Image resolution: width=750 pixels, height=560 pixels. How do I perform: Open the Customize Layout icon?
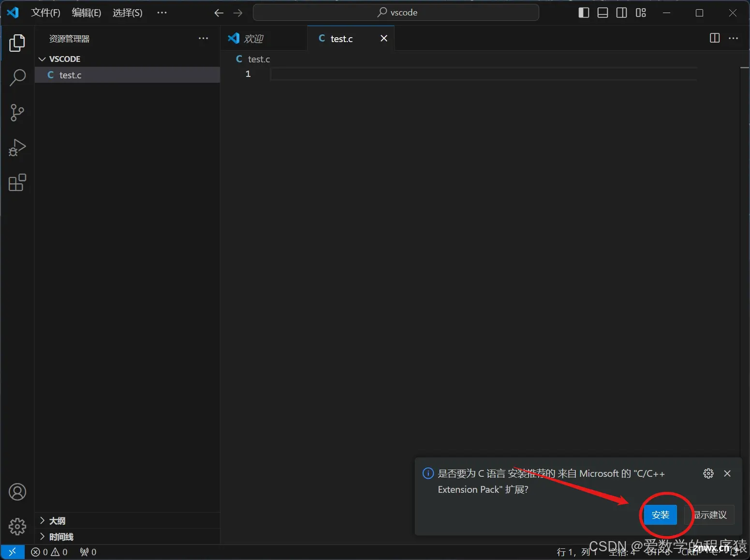pos(641,13)
